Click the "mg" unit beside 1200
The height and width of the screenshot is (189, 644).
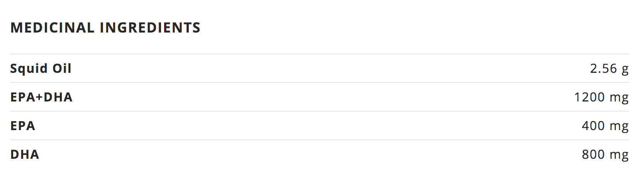click(x=619, y=98)
